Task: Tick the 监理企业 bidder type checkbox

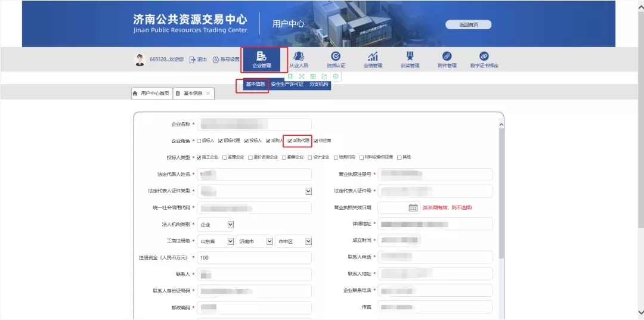Action: [224, 157]
